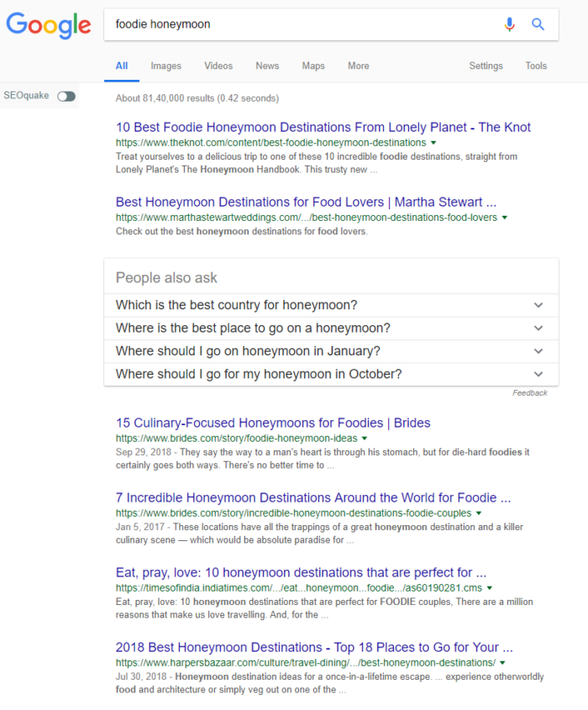Open Eat, pray, love honeymoon destinations result
Viewport: 588px width, 710px height.
click(x=301, y=572)
